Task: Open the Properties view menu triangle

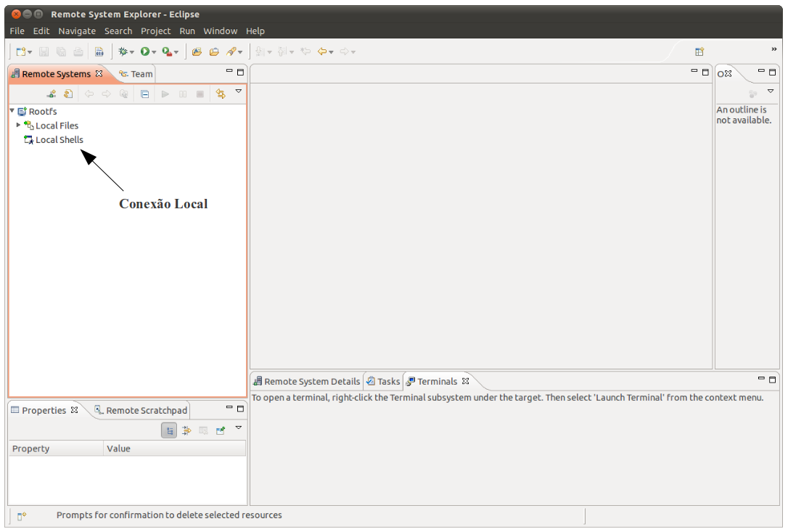Action: click(239, 428)
